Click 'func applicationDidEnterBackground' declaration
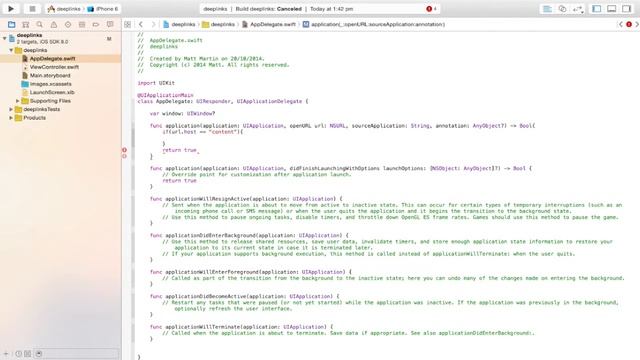The height and width of the screenshot is (360, 640). tap(249, 236)
